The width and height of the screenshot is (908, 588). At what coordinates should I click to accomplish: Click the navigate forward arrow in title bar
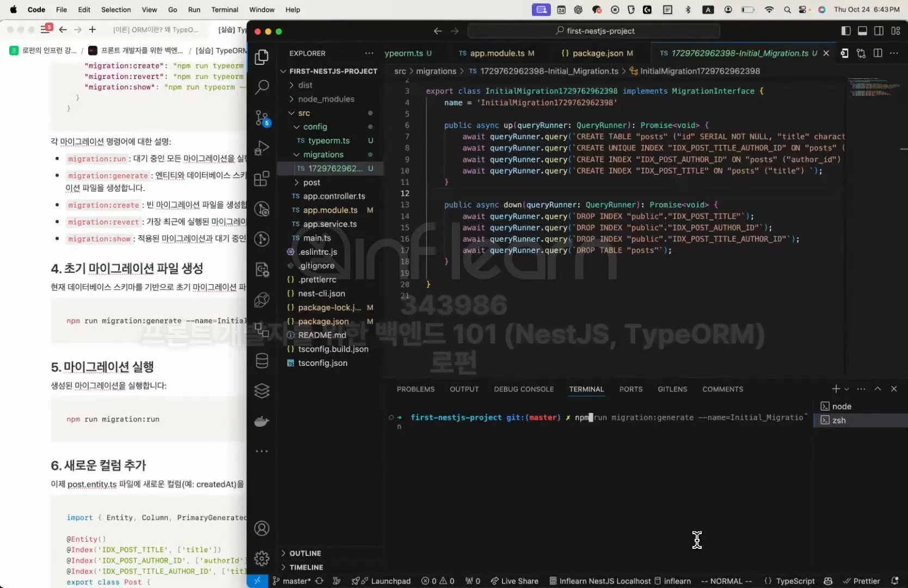click(455, 31)
